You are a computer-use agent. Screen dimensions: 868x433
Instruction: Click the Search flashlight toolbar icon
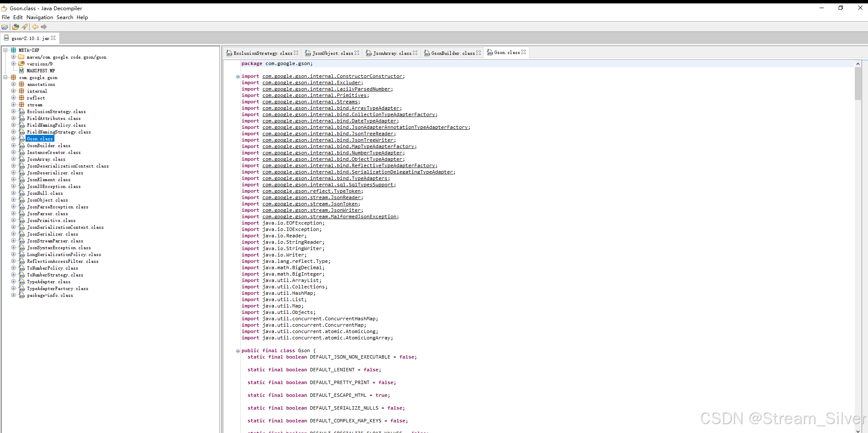coord(25,27)
